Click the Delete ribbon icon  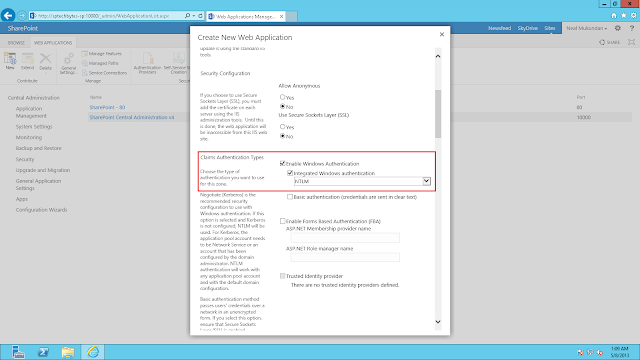click(x=45, y=62)
